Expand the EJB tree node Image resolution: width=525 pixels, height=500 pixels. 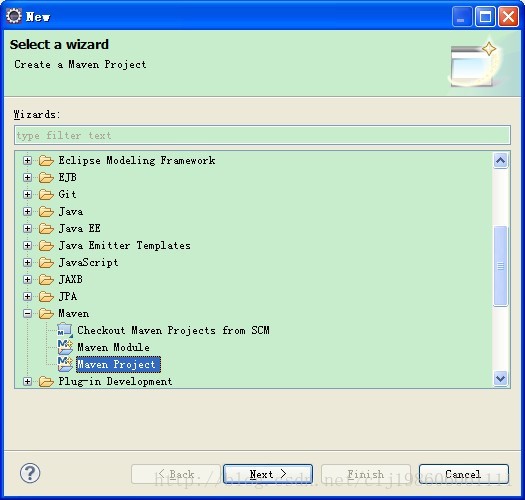click(27, 177)
